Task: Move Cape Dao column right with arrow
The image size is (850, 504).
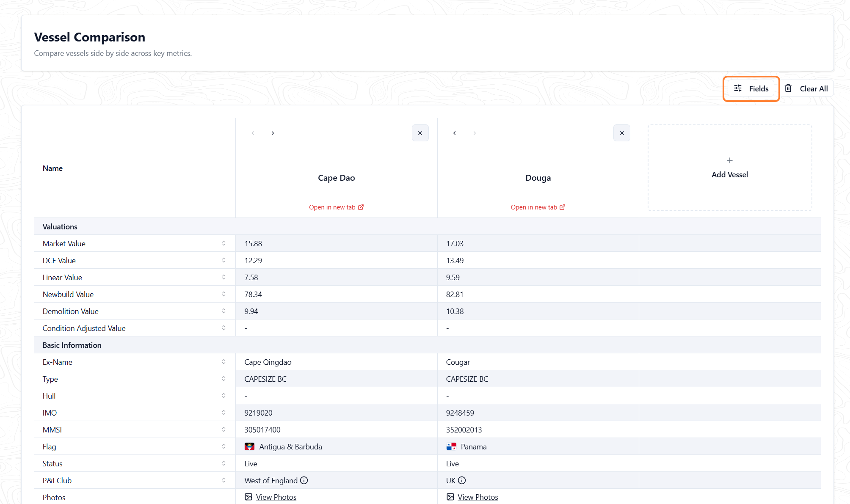Action: click(x=273, y=133)
